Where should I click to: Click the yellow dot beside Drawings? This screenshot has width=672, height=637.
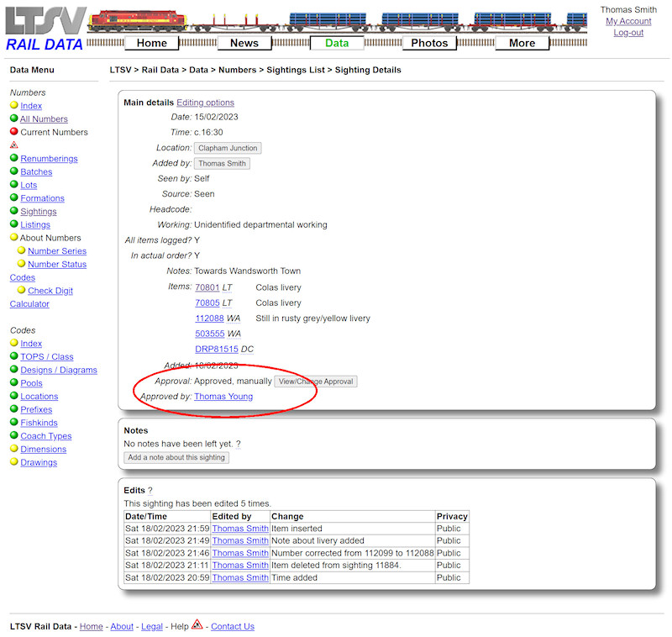(13, 461)
